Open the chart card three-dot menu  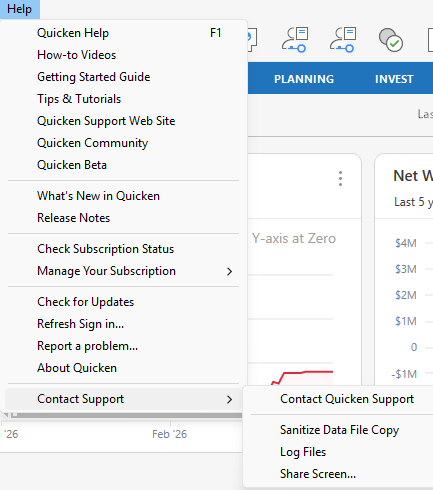click(x=340, y=179)
